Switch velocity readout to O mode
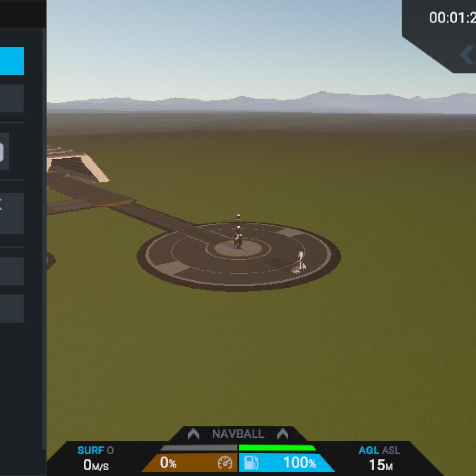Viewport: 476px width, 476px height. (111, 450)
